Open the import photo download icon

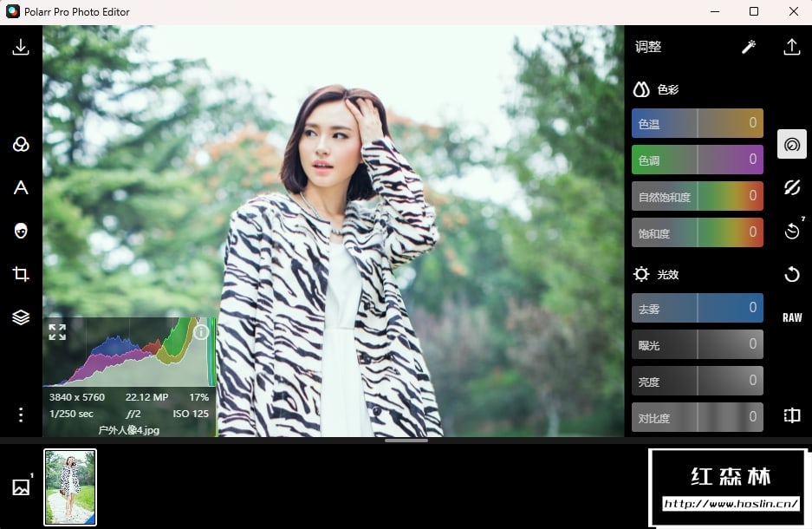click(x=21, y=47)
